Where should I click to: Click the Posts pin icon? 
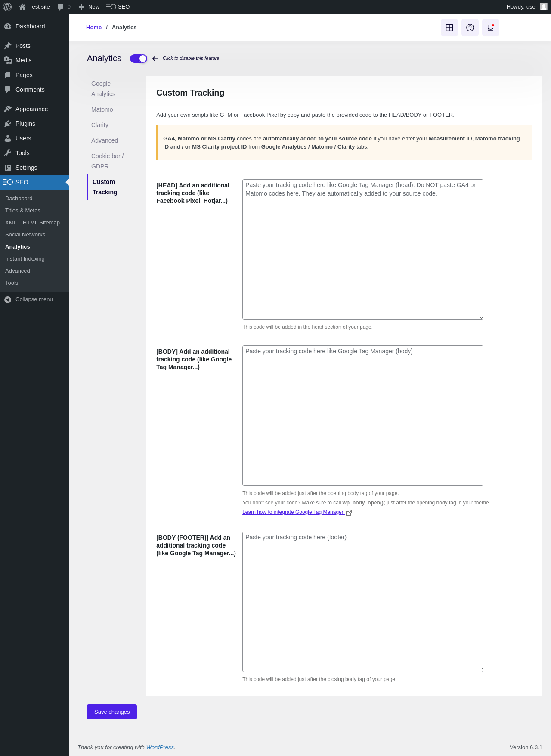(x=8, y=46)
